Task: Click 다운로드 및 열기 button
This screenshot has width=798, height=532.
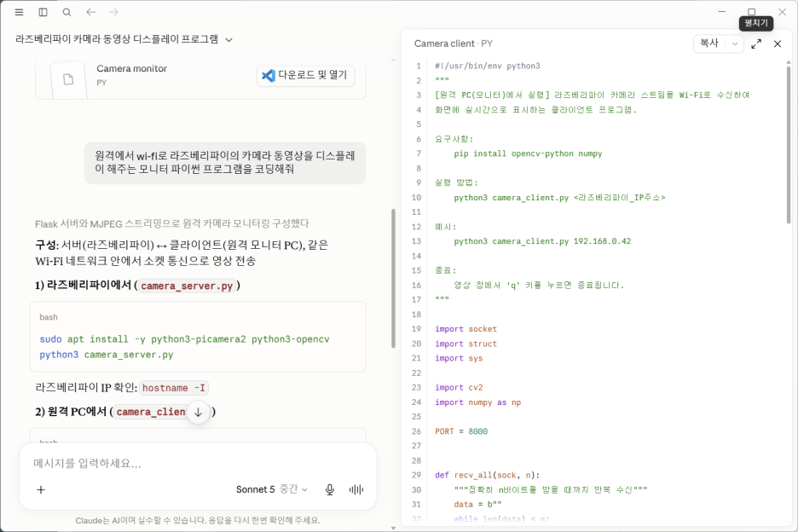Action: tap(305, 75)
